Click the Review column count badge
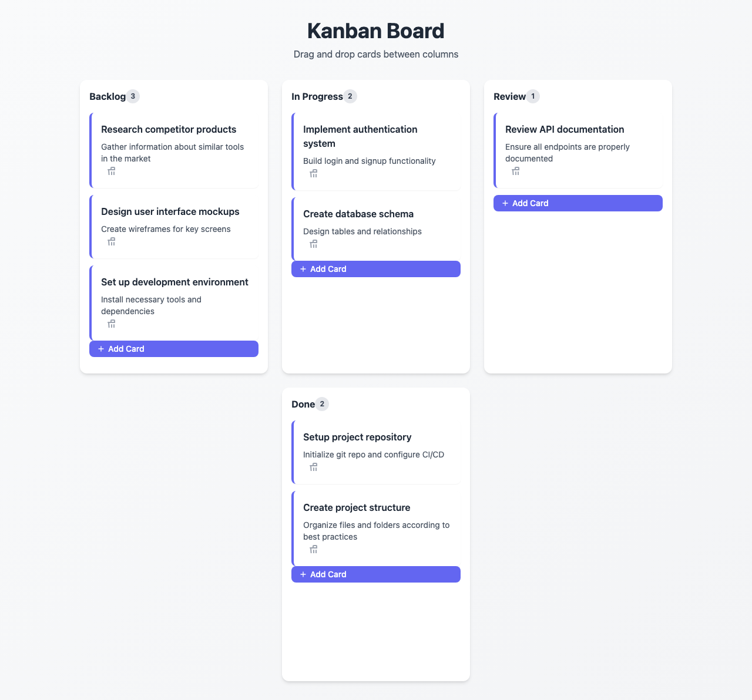This screenshot has height=700, width=752. [x=533, y=96]
